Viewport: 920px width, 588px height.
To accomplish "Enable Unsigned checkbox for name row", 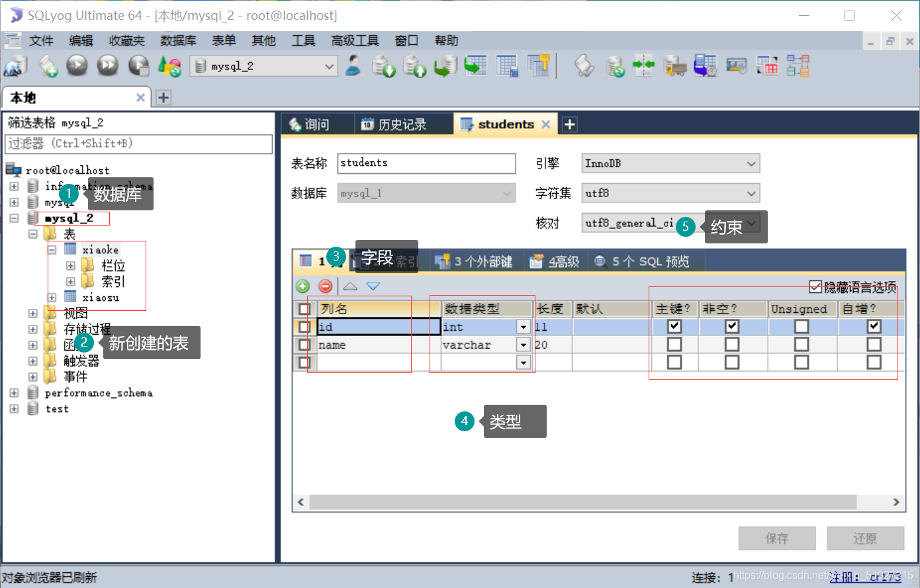I will (802, 344).
